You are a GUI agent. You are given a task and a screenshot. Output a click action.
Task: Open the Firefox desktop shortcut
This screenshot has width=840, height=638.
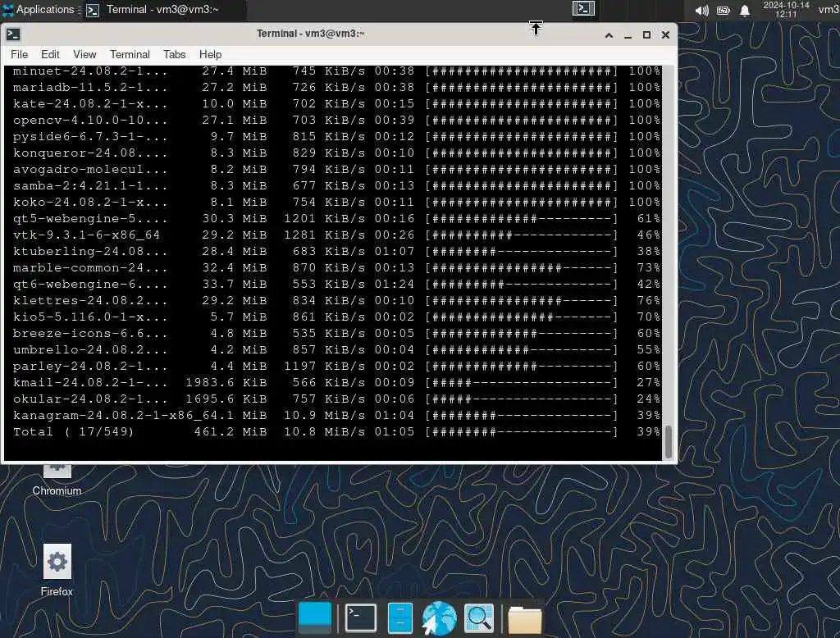[x=57, y=571]
